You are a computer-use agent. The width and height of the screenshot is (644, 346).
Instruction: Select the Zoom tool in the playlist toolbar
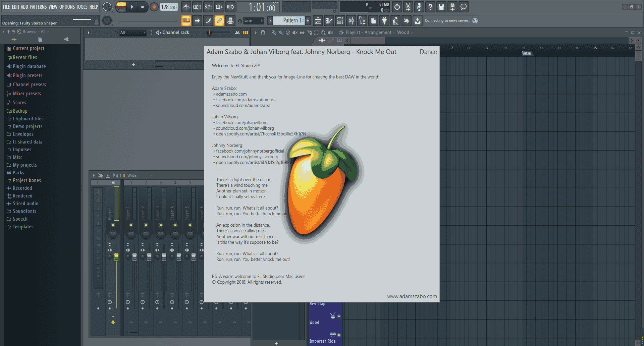tap(323, 33)
